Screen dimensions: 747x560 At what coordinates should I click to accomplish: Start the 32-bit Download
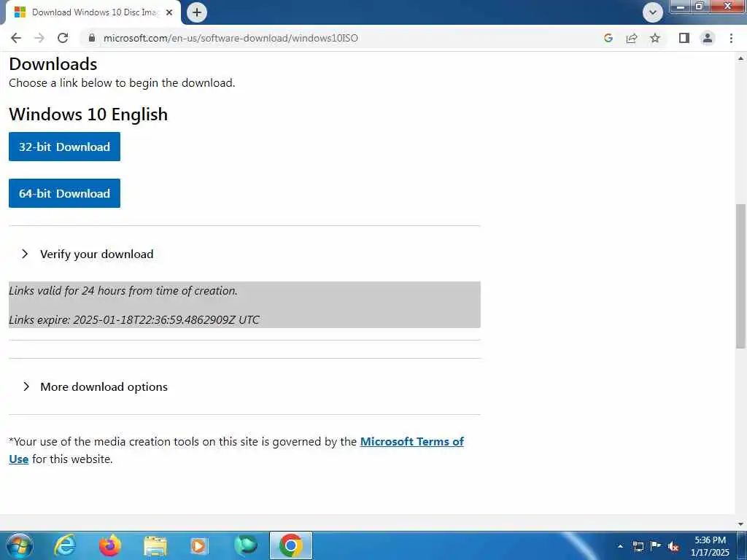pos(64,147)
